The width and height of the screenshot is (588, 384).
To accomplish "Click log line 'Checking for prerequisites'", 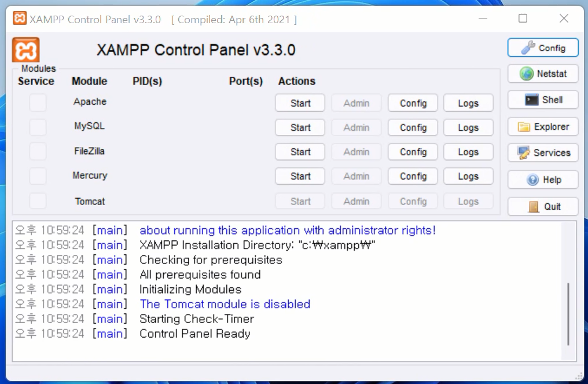I will coord(211,259).
